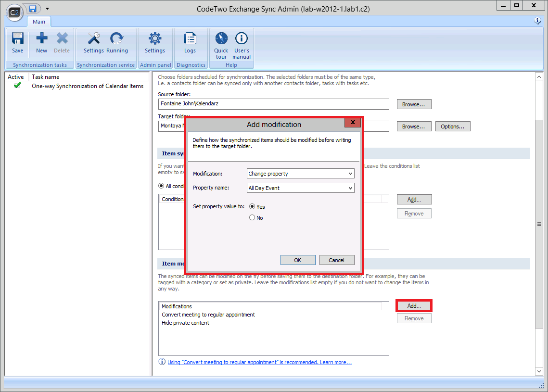Viewport: 548px width, 392px height.
Task: Select No for Set property value
Action: pos(252,218)
